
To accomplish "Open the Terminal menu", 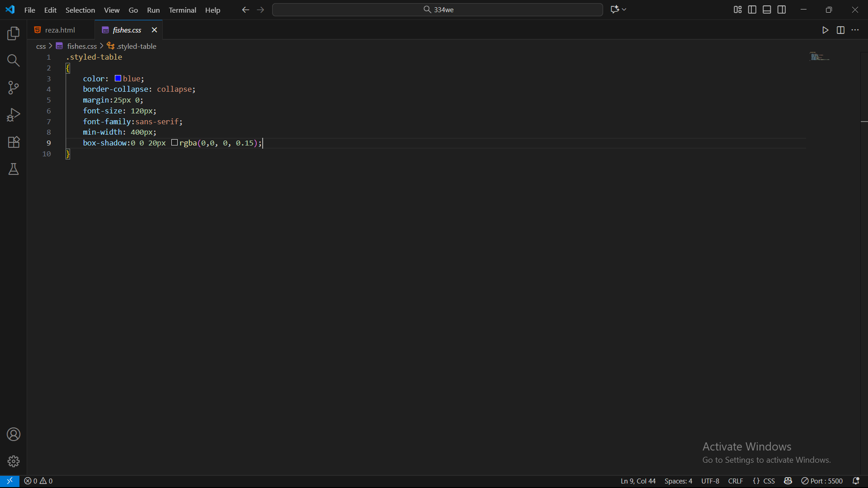I will (182, 10).
